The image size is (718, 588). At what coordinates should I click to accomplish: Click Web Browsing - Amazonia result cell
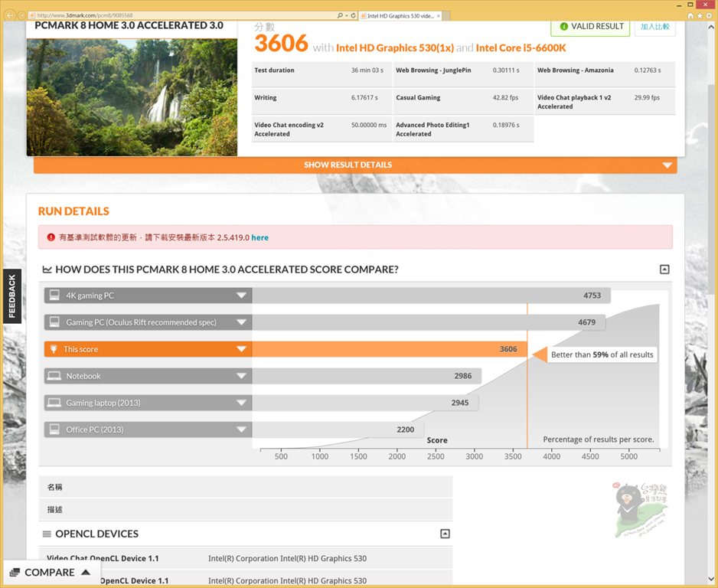(x=605, y=74)
